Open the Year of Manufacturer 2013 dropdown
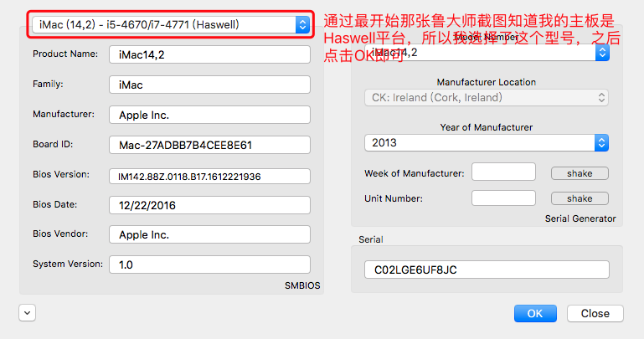The image size is (644, 339). click(487, 143)
